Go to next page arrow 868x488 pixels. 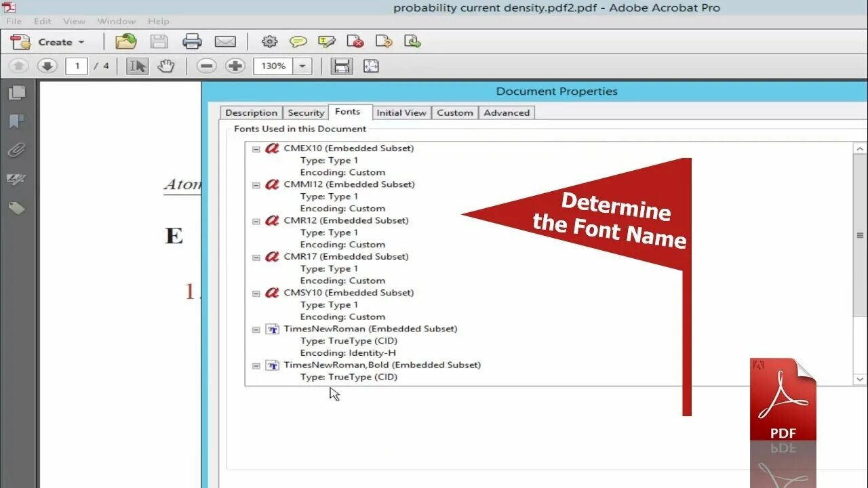(47, 66)
